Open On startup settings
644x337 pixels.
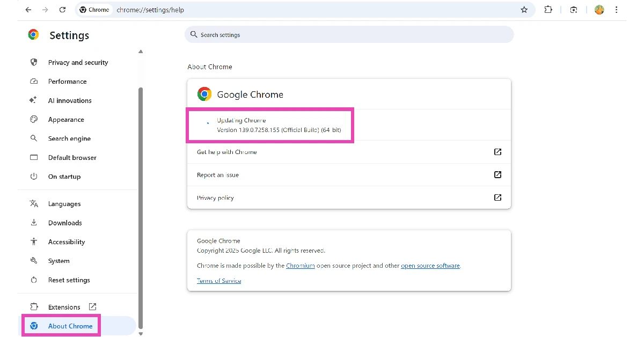(64, 177)
